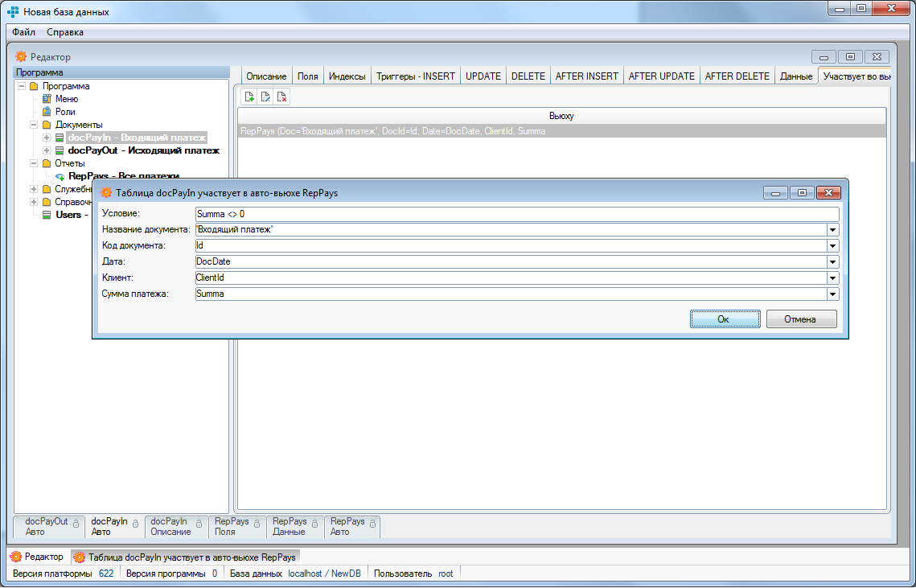The image size is (916, 588).
Task: Open the Сумма платежа dropdown arrow
Action: [833, 294]
